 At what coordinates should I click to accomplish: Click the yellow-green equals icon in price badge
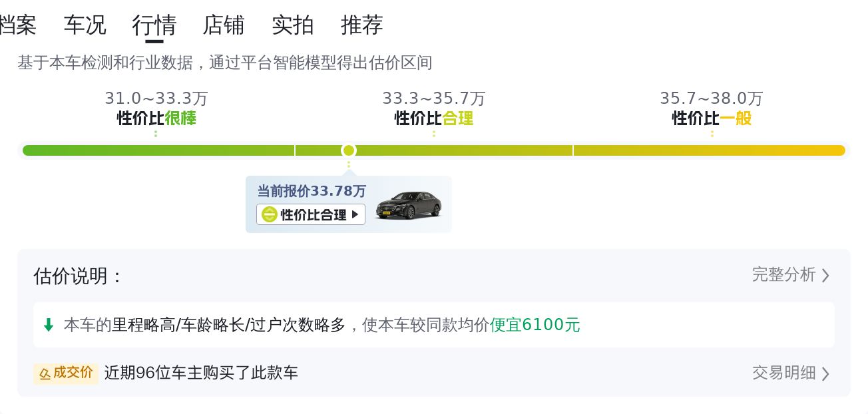(x=269, y=214)
